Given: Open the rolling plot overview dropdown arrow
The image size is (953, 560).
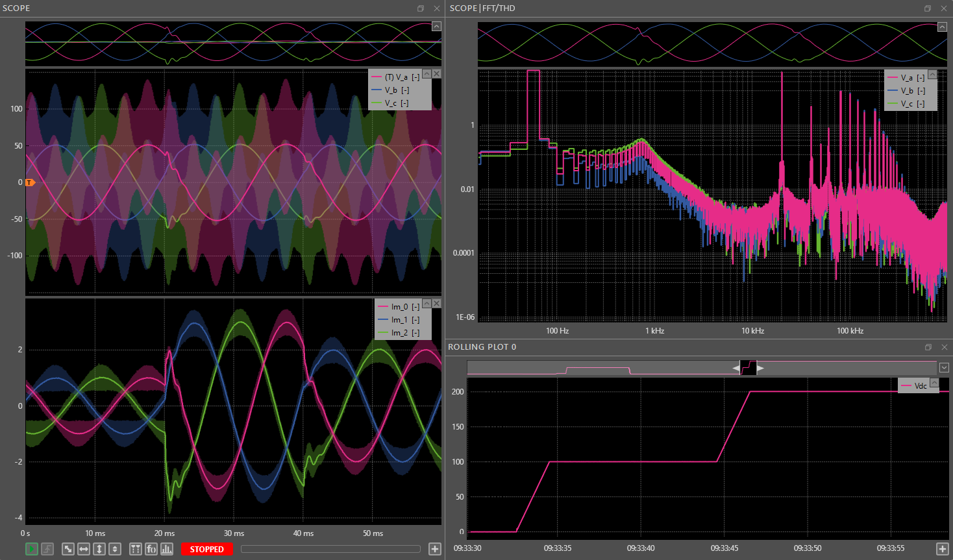Looking at the screenshot, I should (x=944, y=368).
